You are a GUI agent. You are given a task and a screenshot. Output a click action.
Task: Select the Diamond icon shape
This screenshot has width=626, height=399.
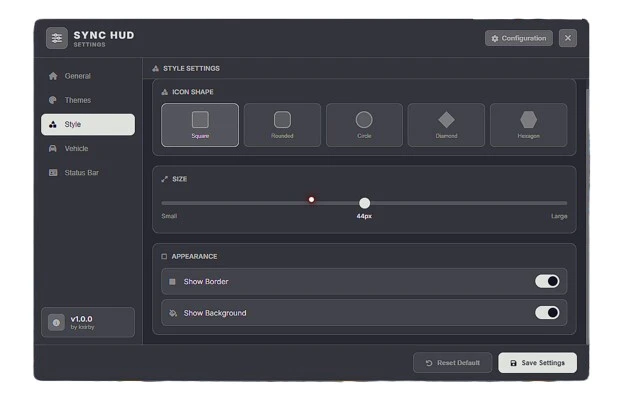point(446,125)
